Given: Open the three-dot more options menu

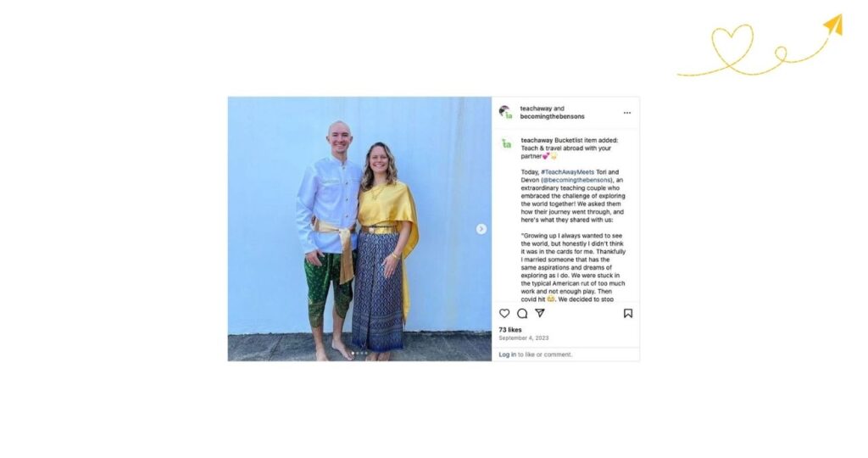Looking at the screenshot, I should 627,113.
